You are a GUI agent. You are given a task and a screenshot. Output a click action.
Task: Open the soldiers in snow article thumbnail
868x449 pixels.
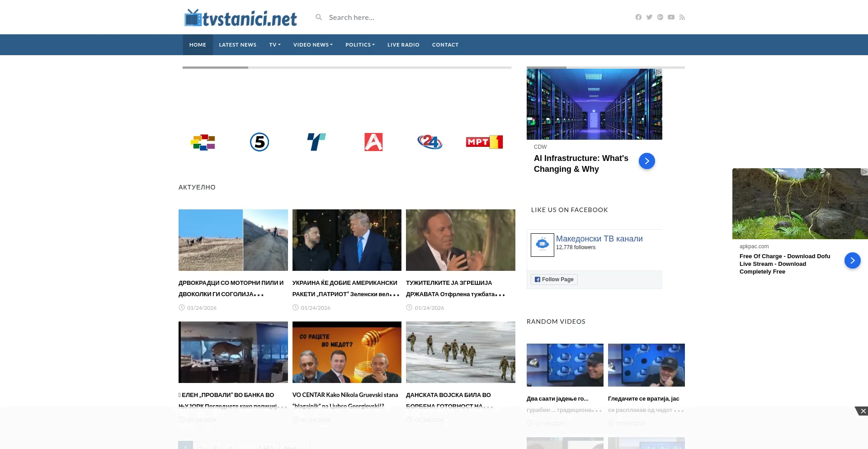point(461,352)
